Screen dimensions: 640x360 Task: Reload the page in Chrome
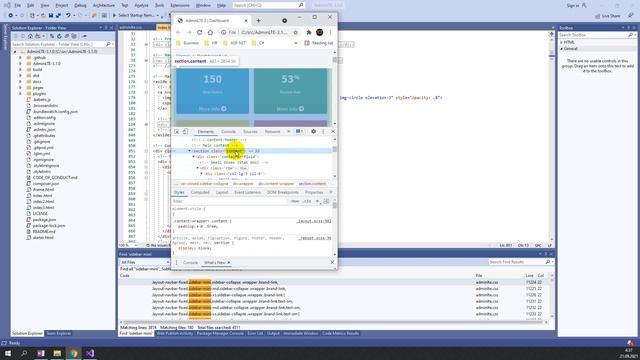(x=200, y=32)
